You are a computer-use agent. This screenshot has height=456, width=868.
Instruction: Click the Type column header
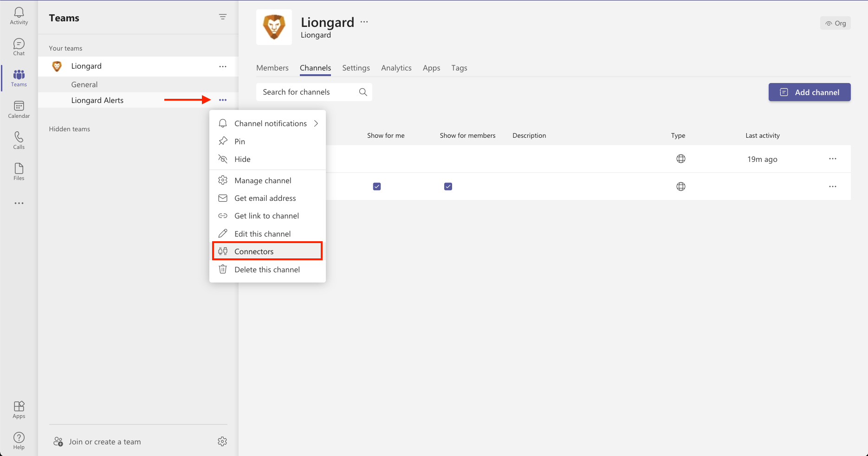tap(678, 135)
